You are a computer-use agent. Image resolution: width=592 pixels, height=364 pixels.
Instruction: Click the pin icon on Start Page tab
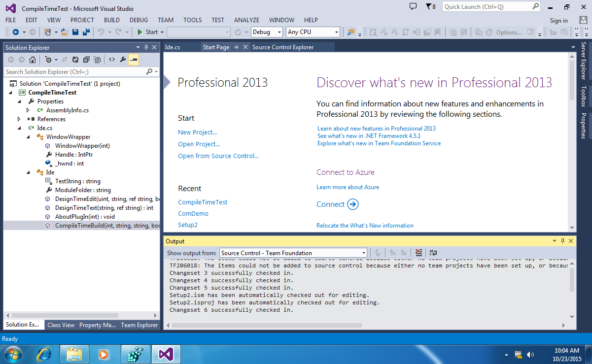coord(236,47)
